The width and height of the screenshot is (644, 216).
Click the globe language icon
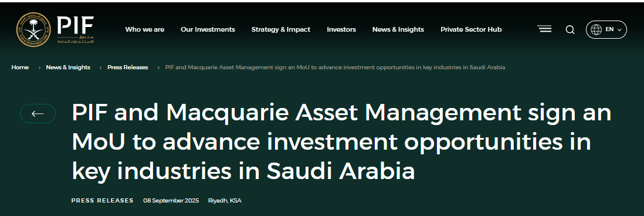pyautogui.click(x=596, y=29)
